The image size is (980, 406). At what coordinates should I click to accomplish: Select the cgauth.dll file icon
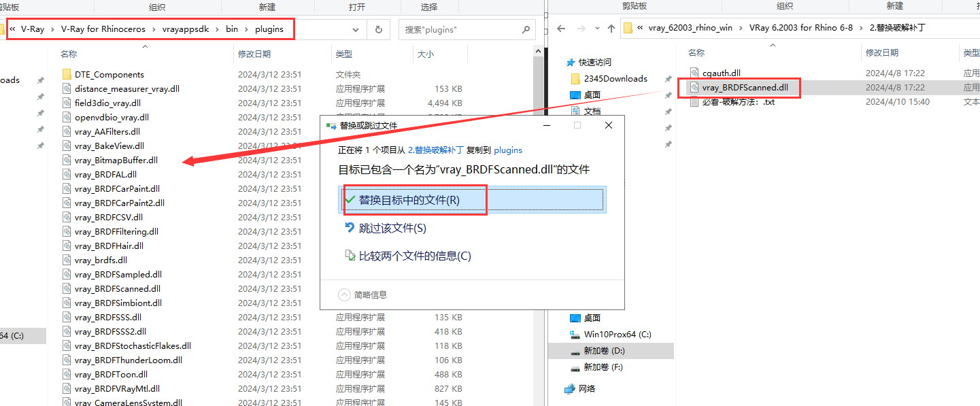click(x=694, y=73)
